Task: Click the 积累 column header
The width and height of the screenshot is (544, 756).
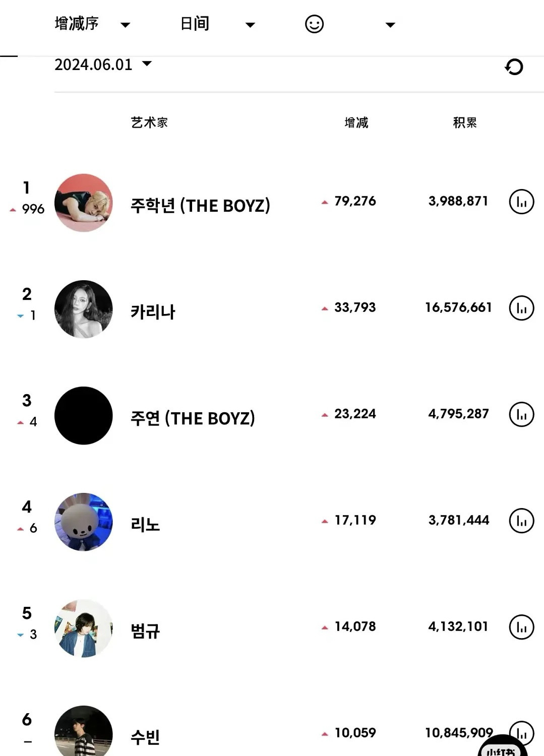Action: pyautogui.click(x=465, y=122)
